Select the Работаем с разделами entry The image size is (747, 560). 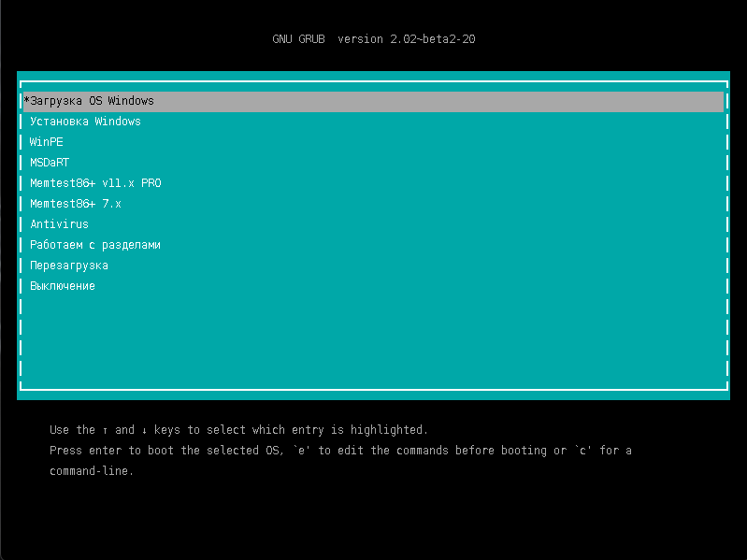coord(95,245)
